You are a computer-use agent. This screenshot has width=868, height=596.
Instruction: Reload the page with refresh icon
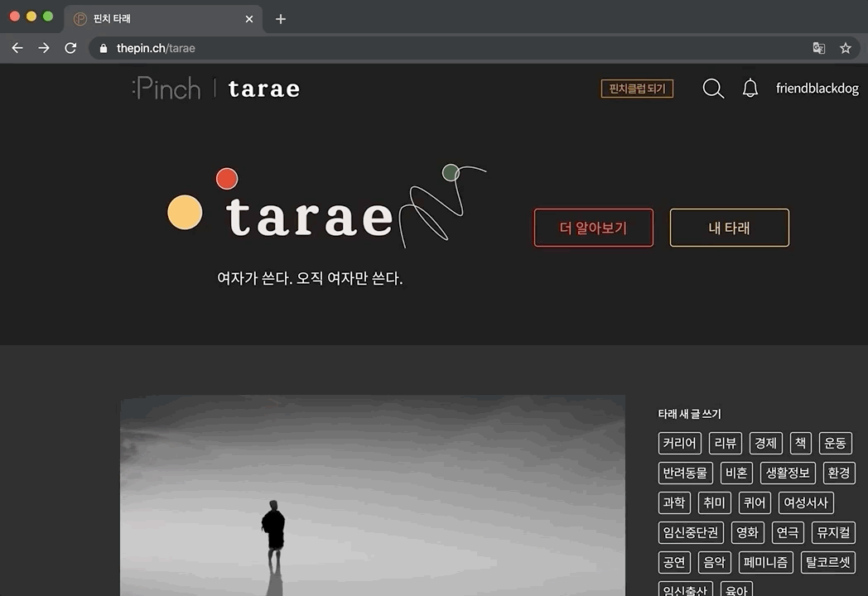70,48
